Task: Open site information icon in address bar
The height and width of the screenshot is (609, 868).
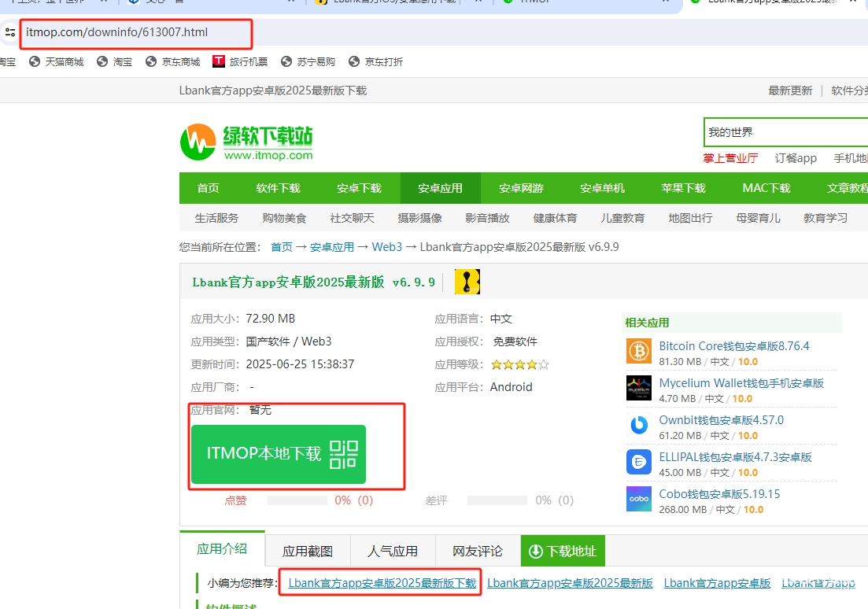Action: pyautogui.click(x=10, y=33)
